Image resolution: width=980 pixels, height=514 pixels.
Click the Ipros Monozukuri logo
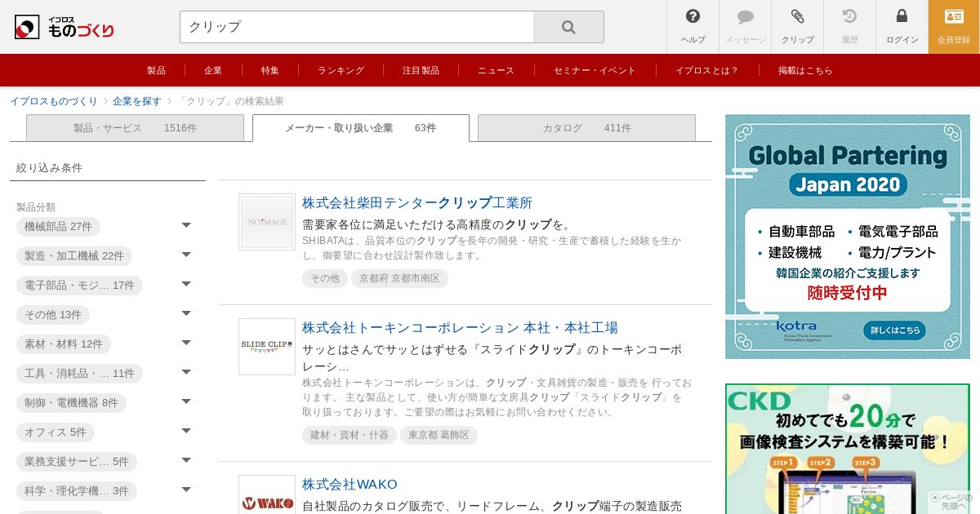tap(65, 27)
